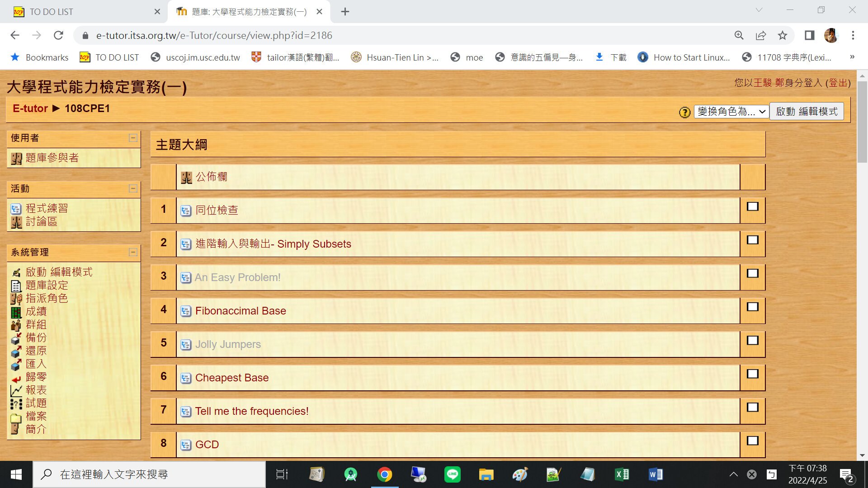868x488 pixels.
Task: Click the 登出 logout link
Action: click(838, 83)
